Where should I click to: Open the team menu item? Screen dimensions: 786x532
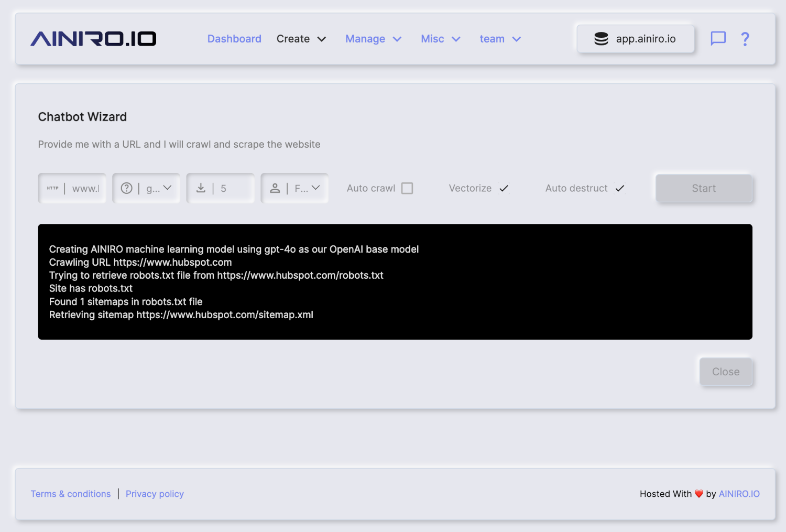coord(492,39)
